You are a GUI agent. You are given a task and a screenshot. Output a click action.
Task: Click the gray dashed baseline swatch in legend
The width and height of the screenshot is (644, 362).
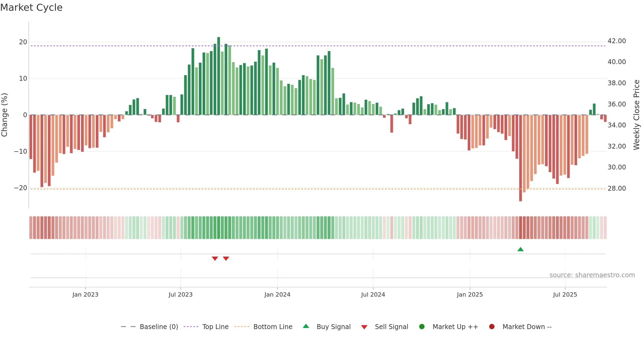coord(128,327)
